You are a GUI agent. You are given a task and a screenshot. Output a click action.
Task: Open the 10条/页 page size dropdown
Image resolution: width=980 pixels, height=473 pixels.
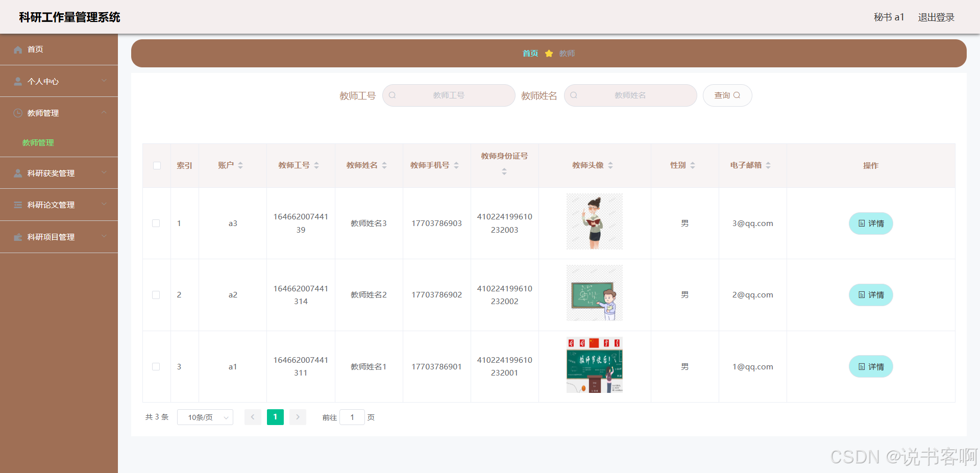click(205, 417)
